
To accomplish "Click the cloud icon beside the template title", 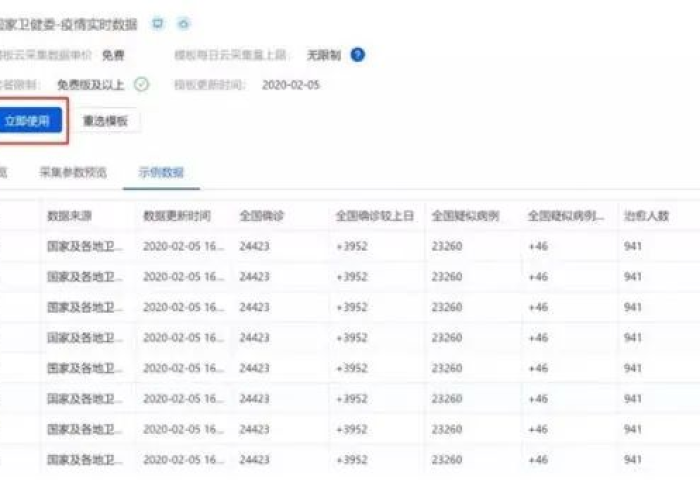I will click(x=183, y=23).
